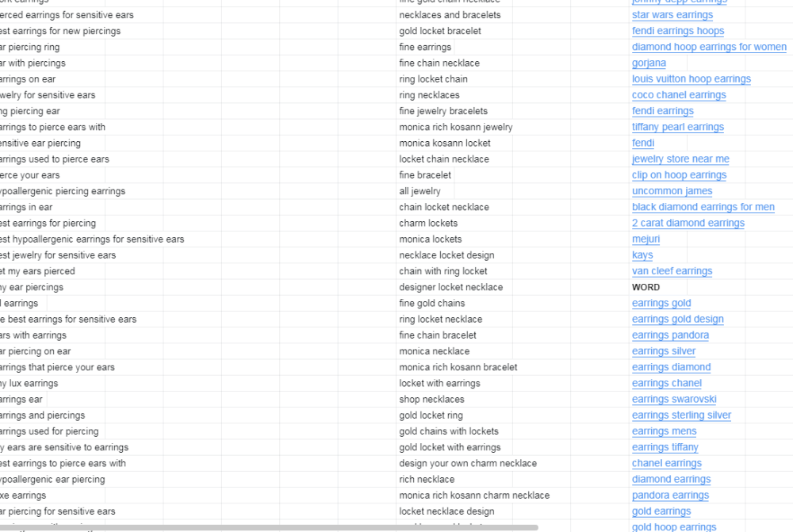Click the "fine gold chains" cell
This screenshot has height=532, width=793.
tap(431, 304)
